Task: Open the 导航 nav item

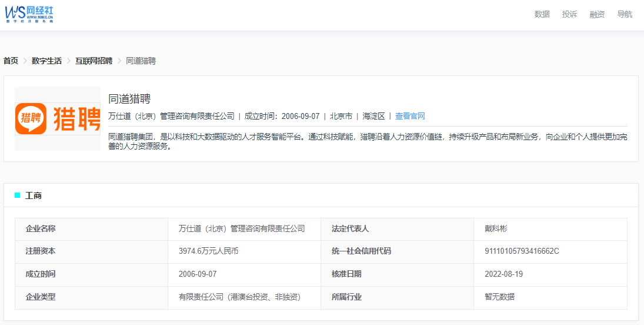Action: 625,14
